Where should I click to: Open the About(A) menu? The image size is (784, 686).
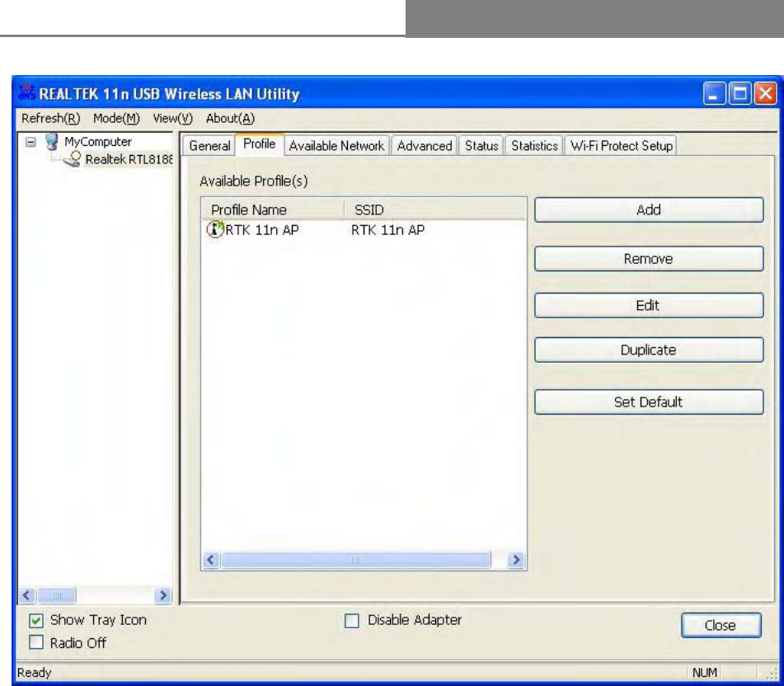point(230,119)
